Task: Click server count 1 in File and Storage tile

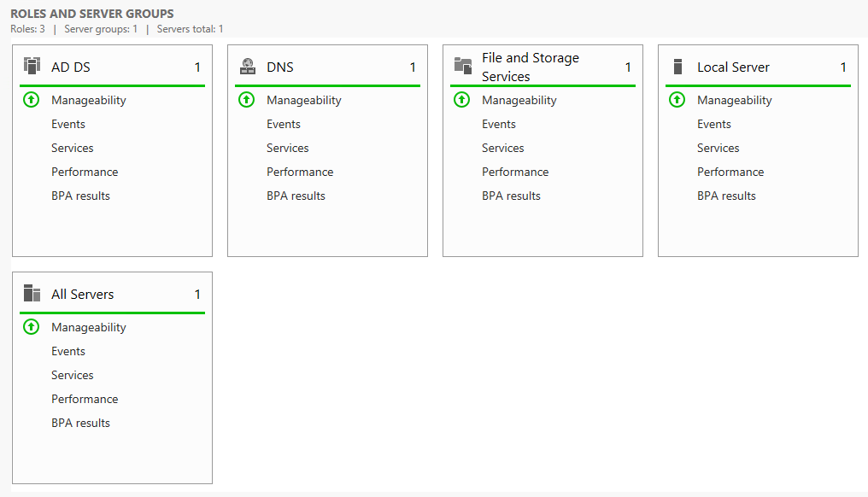Action: point(628,67)
